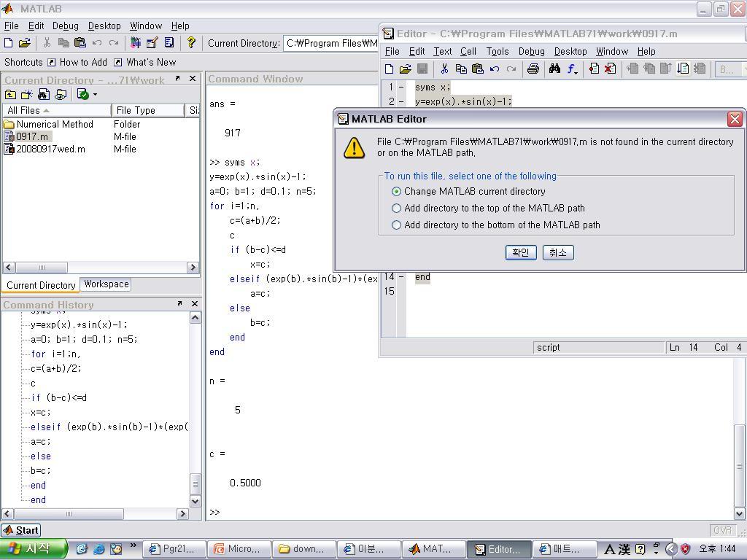The width and height of the screenshot is (747, 560).
Task: Cancel the dialog with the 취소 button
Action: point(558,252)
